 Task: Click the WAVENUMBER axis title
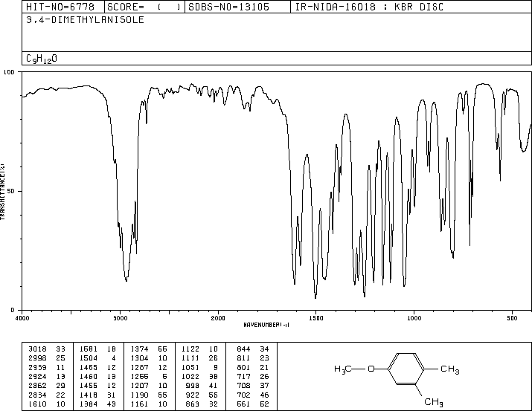coord(266,325)
